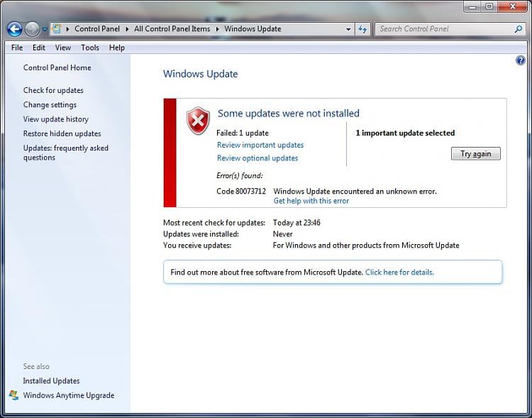
Task: Click the greyed Forward arrow button
Action: click(32, 29)
